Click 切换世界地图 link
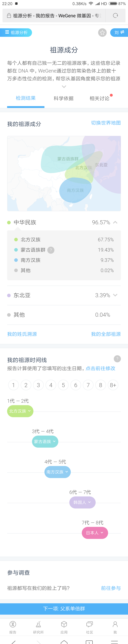 click(x=106, y=123)
